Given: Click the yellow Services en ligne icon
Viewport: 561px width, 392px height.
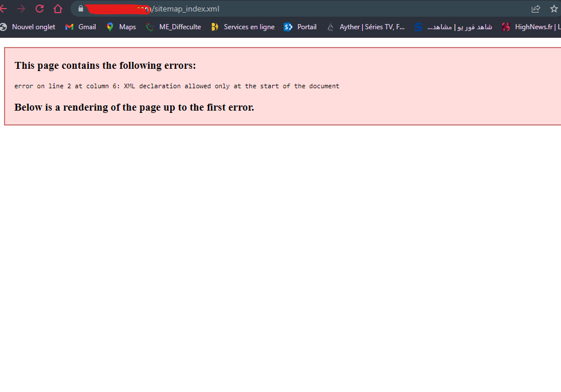Looking at the screenshot, I should (x=215, y=27).
